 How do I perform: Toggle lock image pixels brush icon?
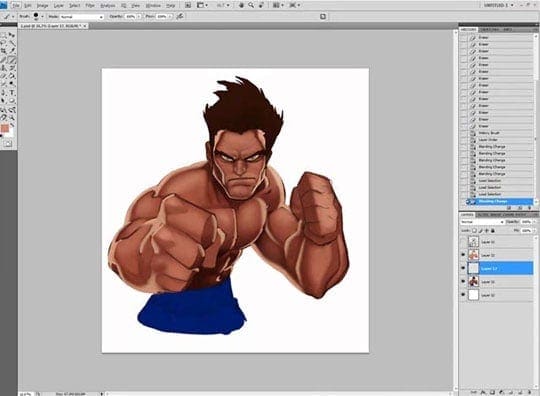point(480,231)
